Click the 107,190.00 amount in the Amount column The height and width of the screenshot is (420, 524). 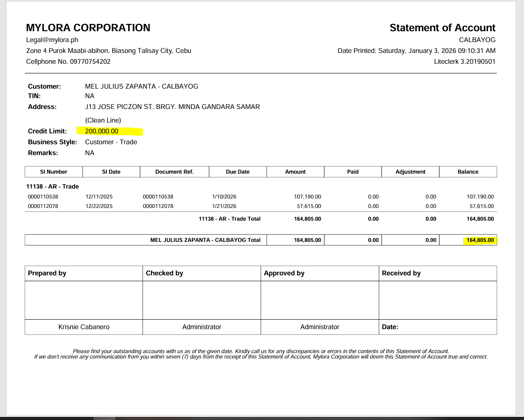(307, 197)
